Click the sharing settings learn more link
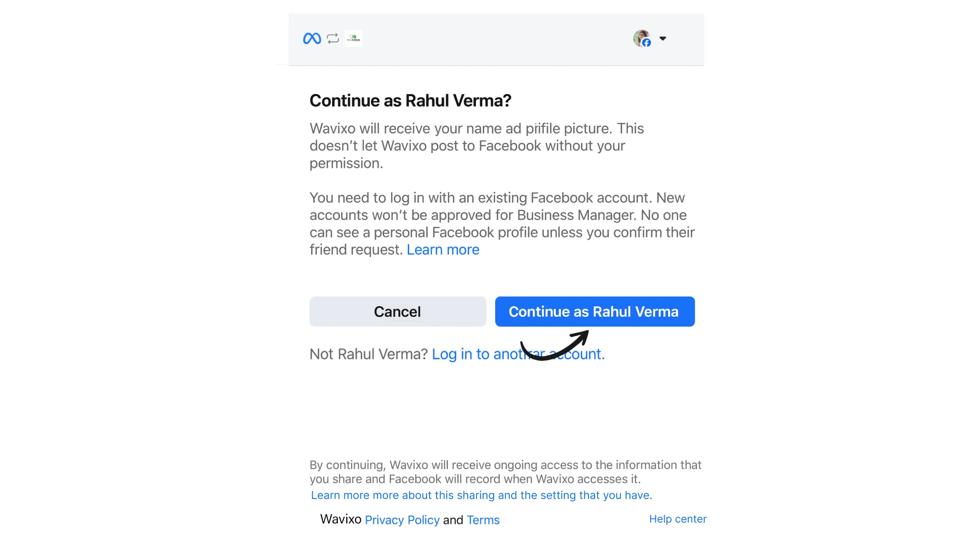This screenshot has height=551, width=980. (x=481, y=495)
